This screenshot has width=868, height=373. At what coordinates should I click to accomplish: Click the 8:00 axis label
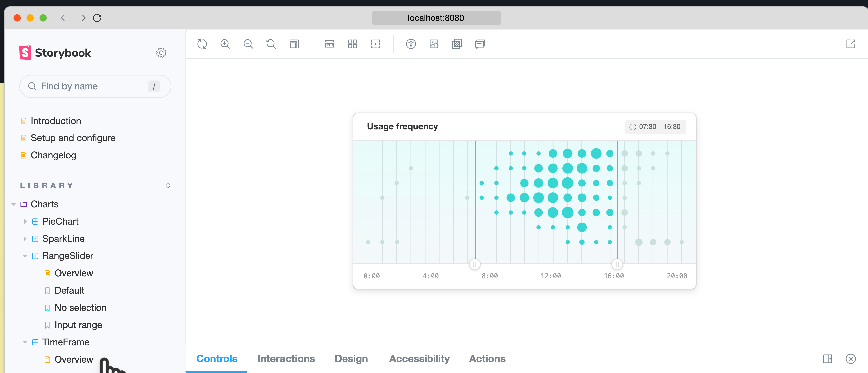click(490, 276)
